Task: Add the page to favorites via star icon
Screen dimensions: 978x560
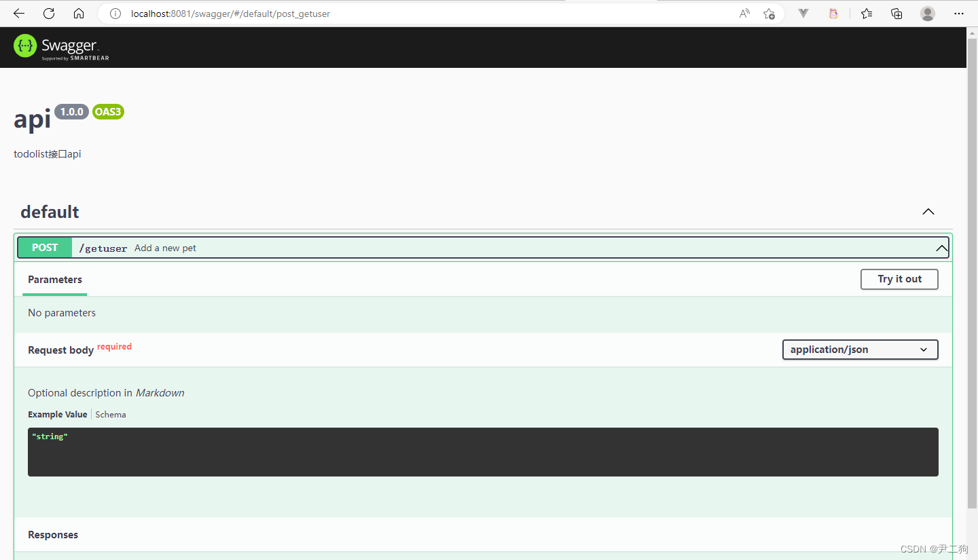Action: [769, 13]
